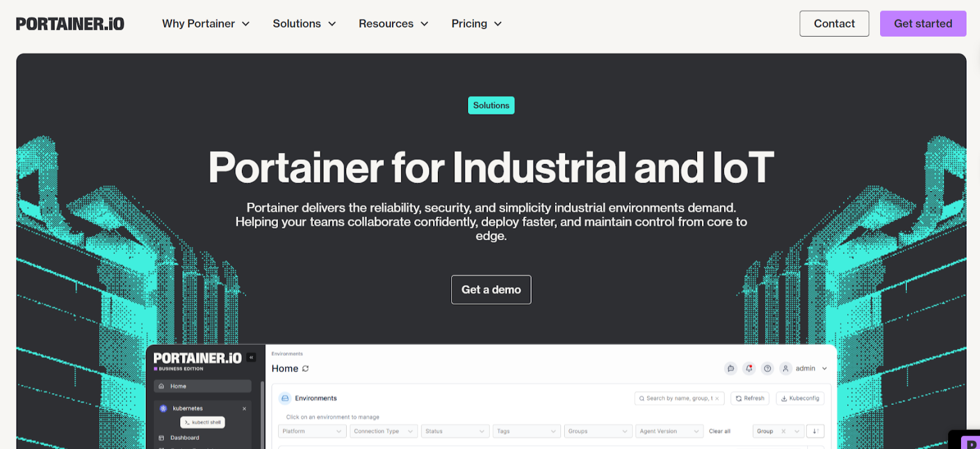
Task: Remove the Group sort selection with its X
Action: click(x=783, y=431)
